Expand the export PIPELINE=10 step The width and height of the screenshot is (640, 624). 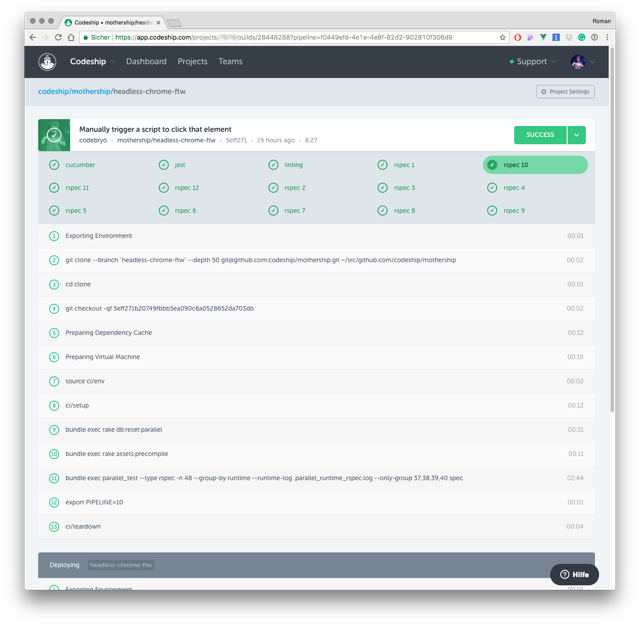point(316,502)
